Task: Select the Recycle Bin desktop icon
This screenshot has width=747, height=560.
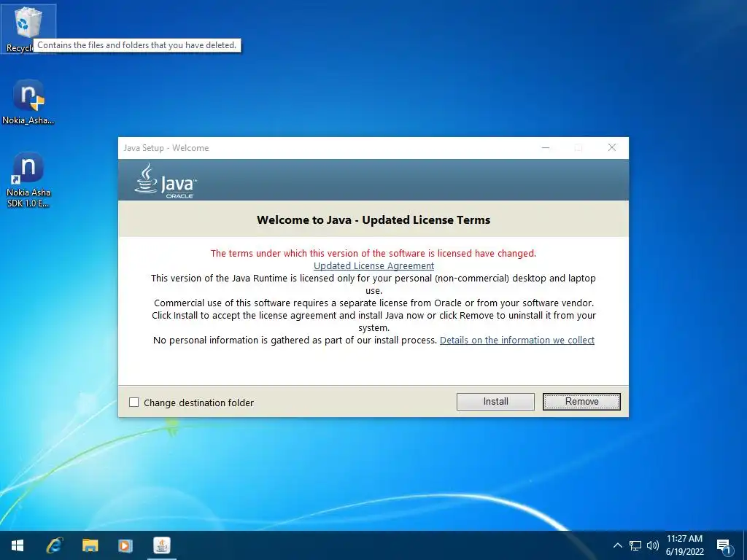Action: 28,28
